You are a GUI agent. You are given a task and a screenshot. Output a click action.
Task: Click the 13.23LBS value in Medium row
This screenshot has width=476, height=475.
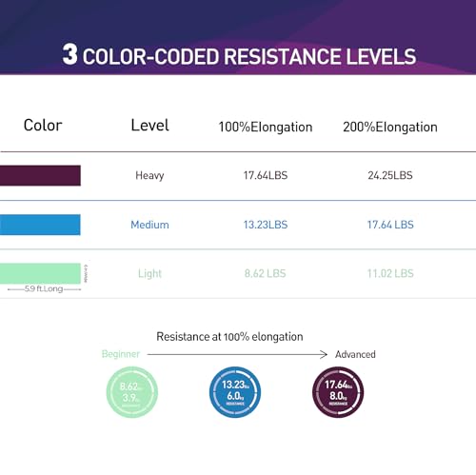pyautogui.click(x=266, y=225)
